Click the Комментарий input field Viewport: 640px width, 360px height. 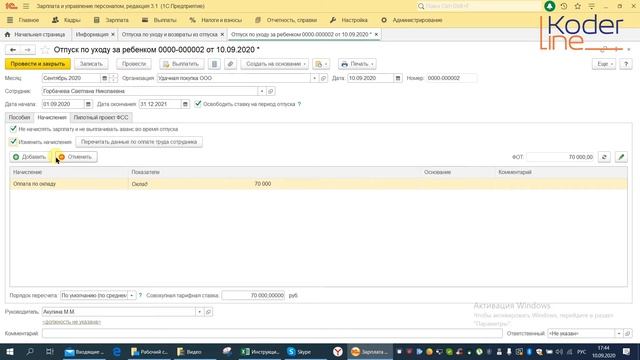point(272,333)
